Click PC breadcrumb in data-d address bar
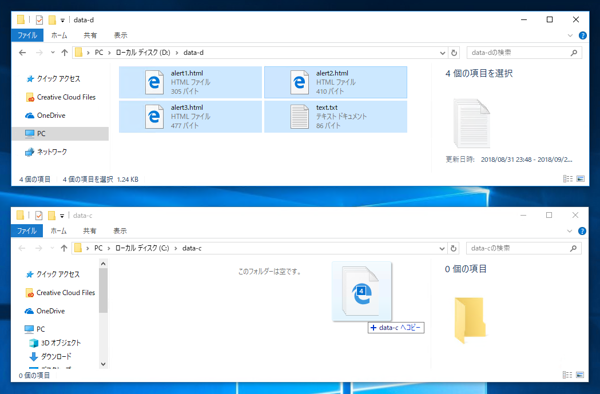 click(99, 53)
